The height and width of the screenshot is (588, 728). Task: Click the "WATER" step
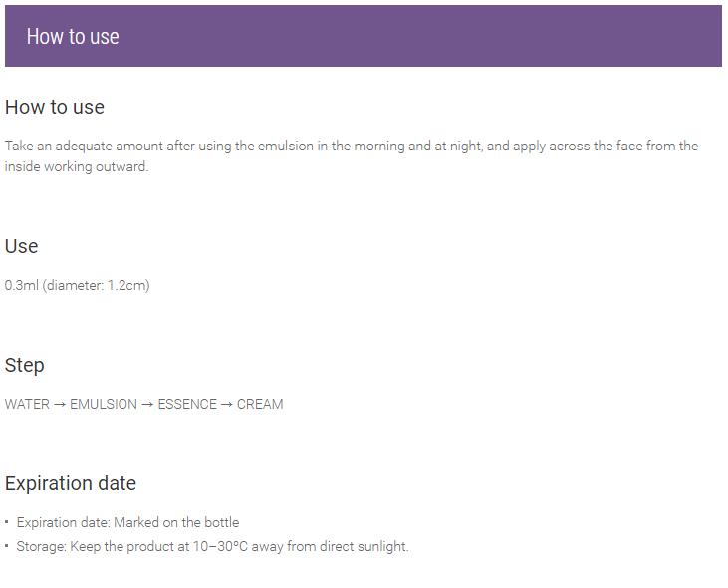click(27, 404)
